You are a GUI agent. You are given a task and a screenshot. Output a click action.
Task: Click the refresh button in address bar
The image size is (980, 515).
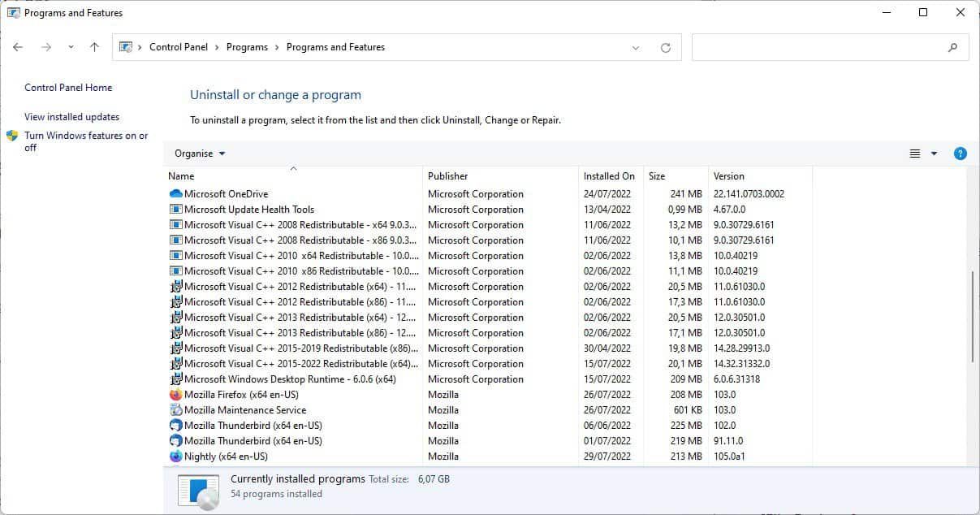pos(666,47)
